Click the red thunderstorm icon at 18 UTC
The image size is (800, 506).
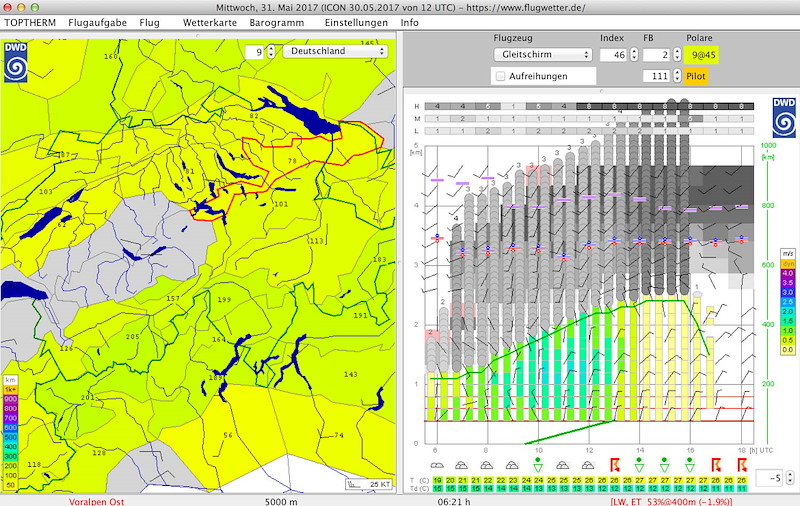pyautogui.click(x=741, y=465)
